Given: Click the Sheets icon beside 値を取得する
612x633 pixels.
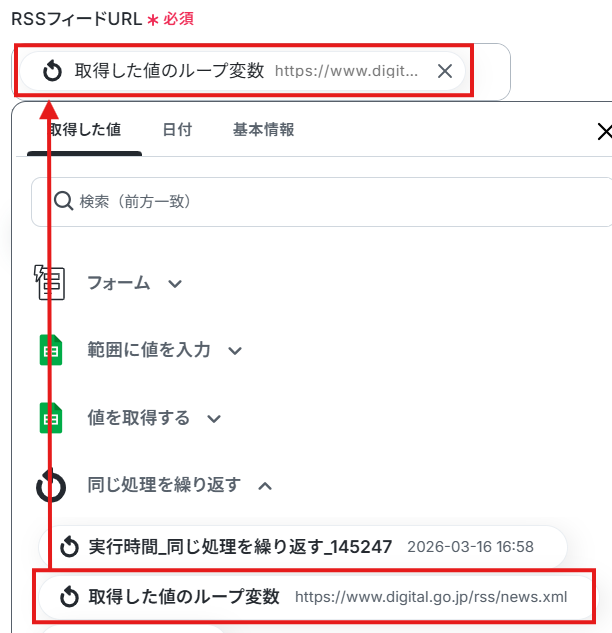Looking at the screenshot, I should click(50, 418).
